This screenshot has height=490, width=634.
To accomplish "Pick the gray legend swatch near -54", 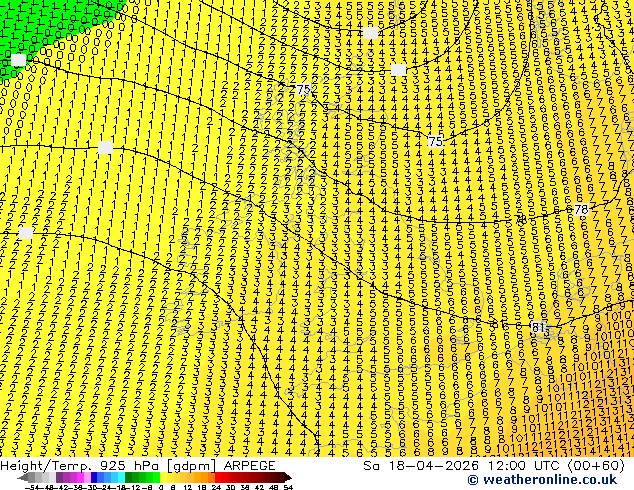I will click(32, 478).
